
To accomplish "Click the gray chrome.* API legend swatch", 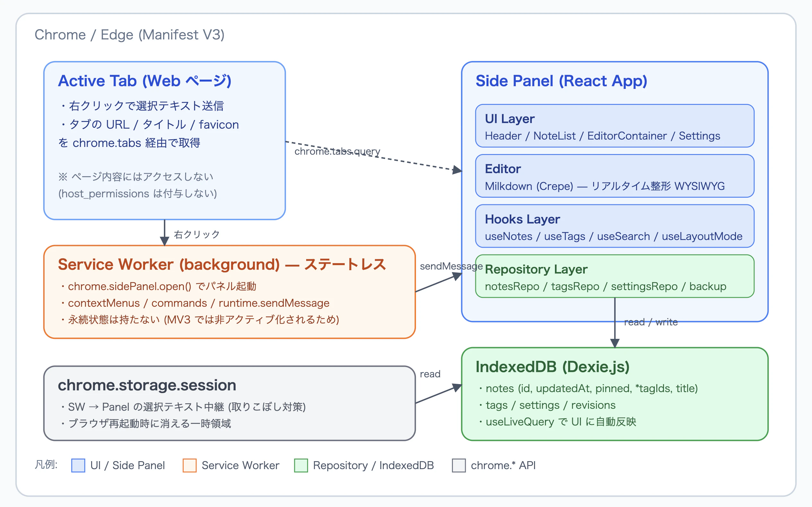I will pyautogui.click(x=459, y=465).
